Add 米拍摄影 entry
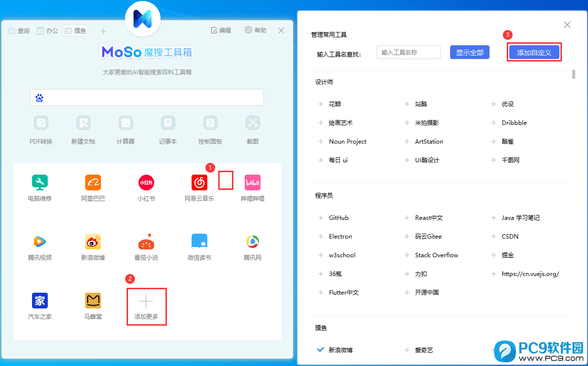Image resolution: width=588 pixels, height=366 pixels. click(x=407, y=123)
